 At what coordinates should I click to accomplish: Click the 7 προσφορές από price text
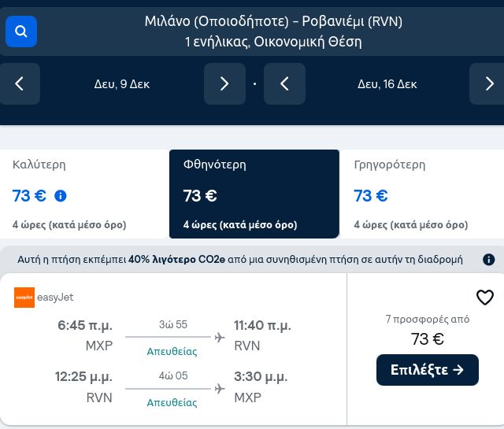click(x=428, y=319)
